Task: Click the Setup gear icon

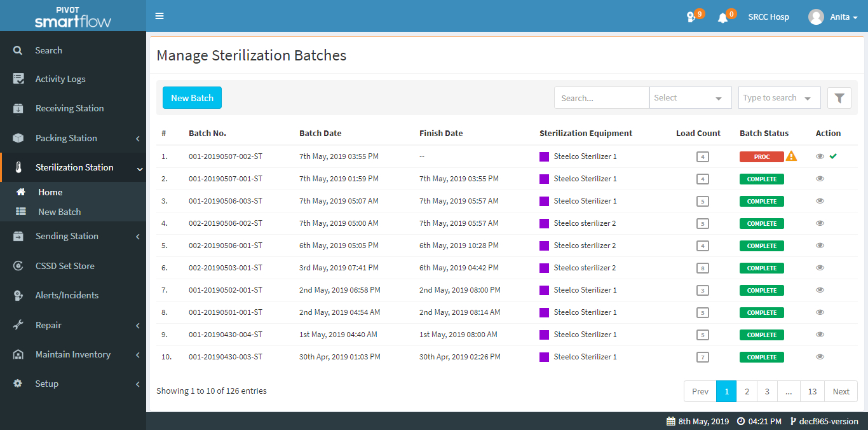Action: tap(18, 384)
